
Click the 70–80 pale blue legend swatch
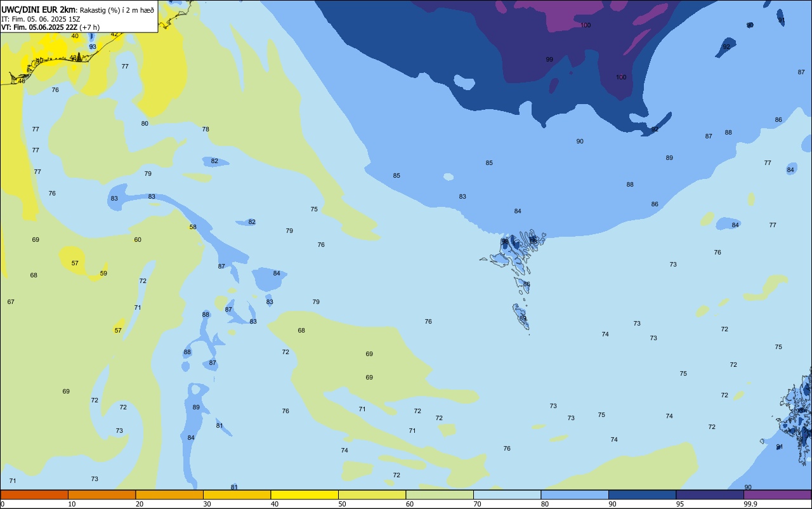pyautogui.click(x=507, y=494)
